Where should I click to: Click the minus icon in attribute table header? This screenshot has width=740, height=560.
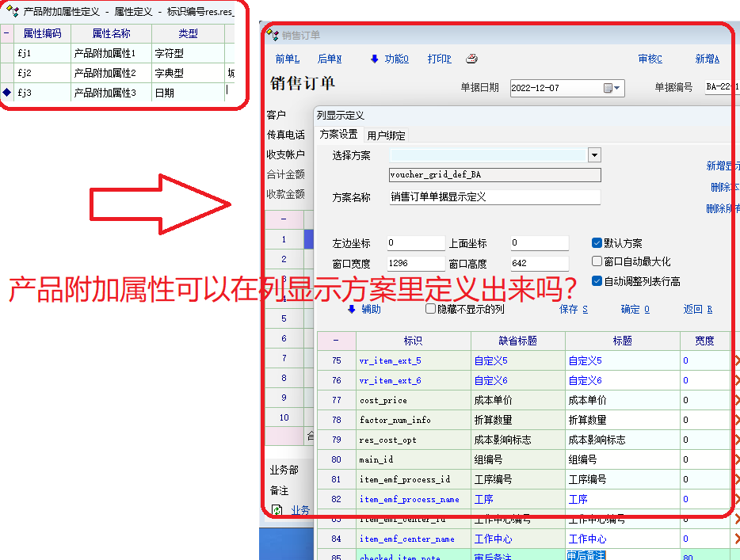pos(7,34)
